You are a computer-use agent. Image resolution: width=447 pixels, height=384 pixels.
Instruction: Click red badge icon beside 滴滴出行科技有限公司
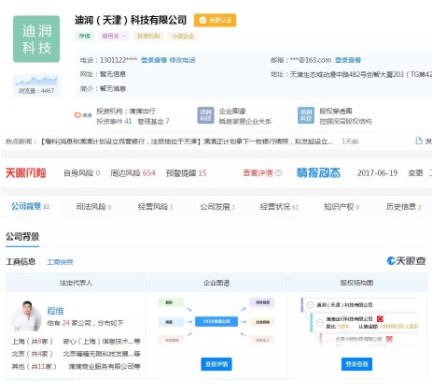(380, 319)
